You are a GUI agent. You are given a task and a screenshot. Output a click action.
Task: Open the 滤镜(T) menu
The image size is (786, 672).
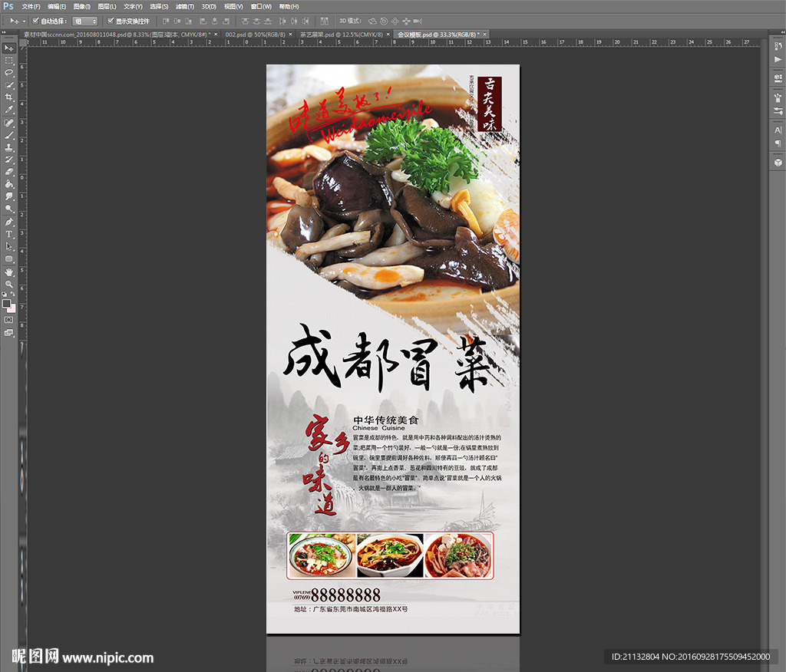184,6
